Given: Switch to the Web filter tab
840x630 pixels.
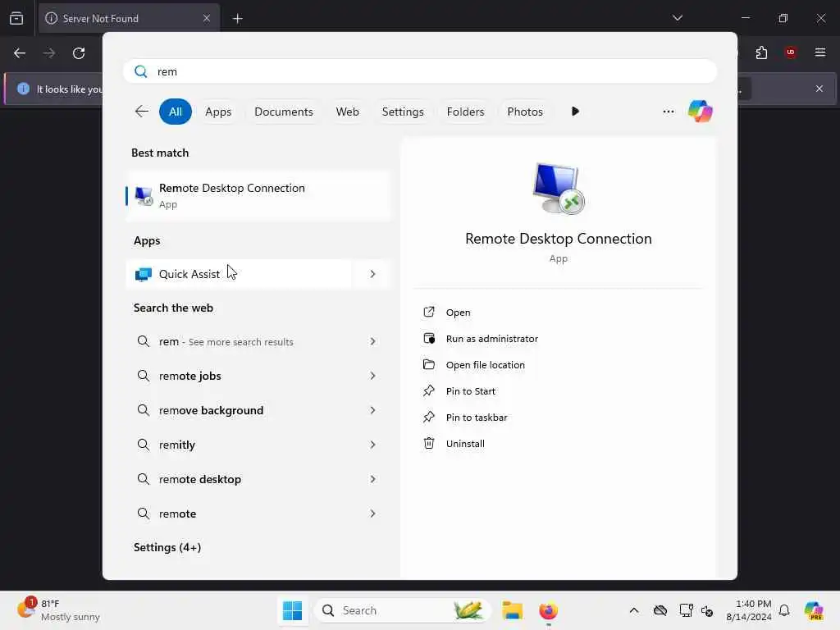Looking at the screenshot, I should tap(347, 112).
